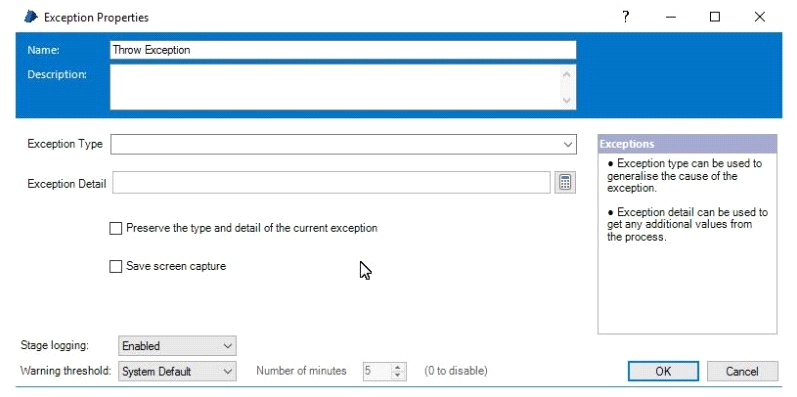Screen dimensions: 797x397
Task: Tick the Save screen capture checkbox
Action: point(116,266)
